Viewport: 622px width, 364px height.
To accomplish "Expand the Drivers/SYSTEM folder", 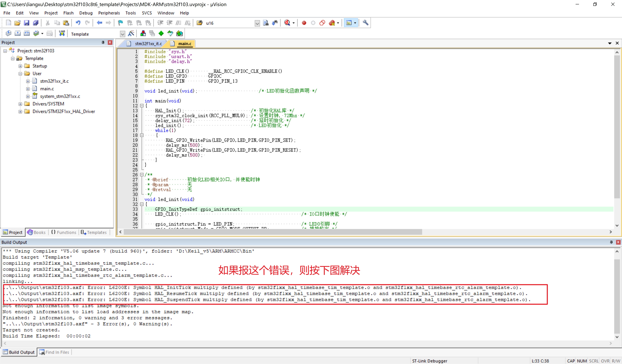I will (x=20, y=104).
